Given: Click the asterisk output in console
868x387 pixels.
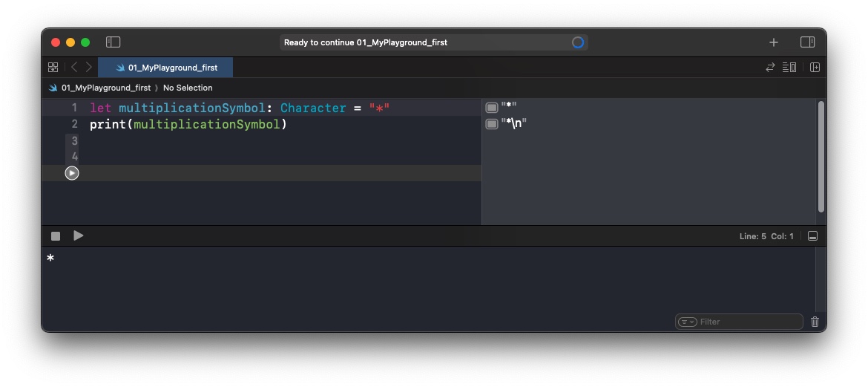Looking at the screenshot, I should (50, 258).
